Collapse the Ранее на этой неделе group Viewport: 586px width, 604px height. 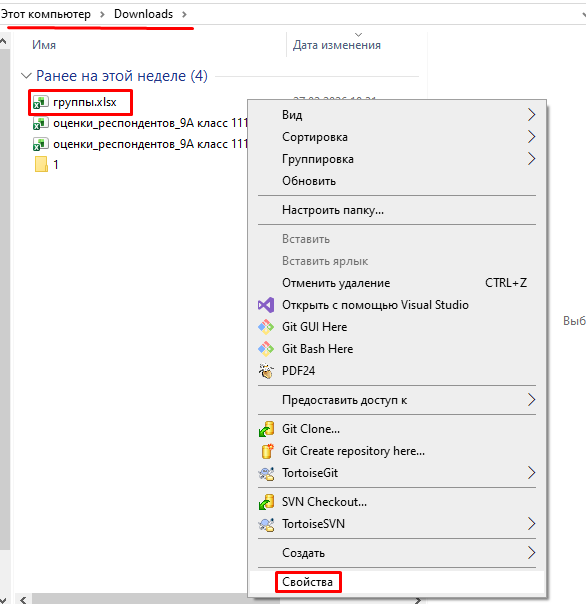tap(26, 76)
